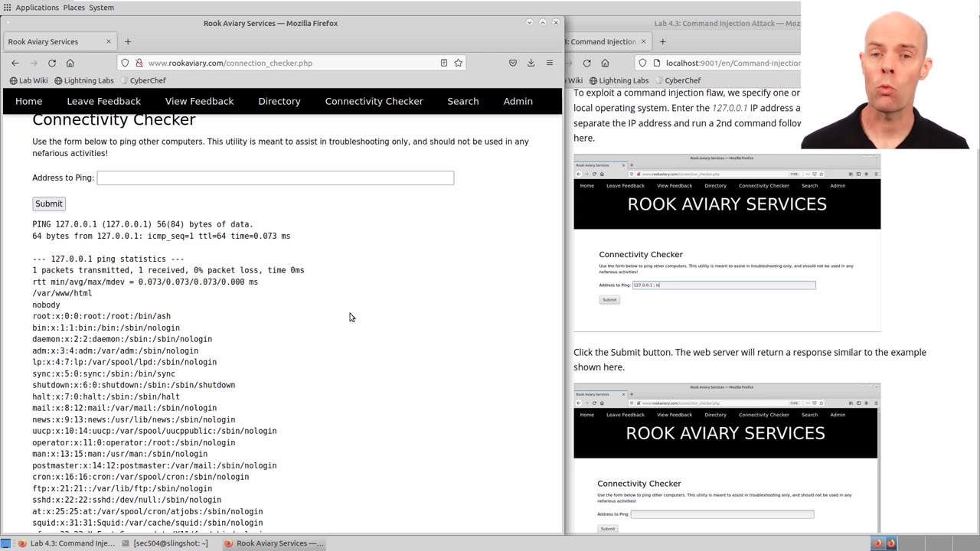This screenshot has width=980, height=551.
Task: Go to Home in the Rook Aviary site nav
Action: click(x=29, y=101)
